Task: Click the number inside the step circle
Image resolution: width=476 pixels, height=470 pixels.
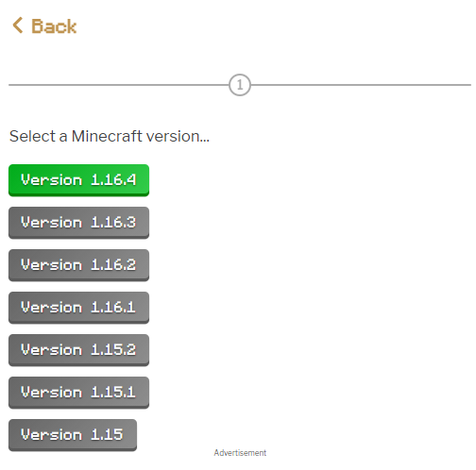Action: click(240, 85)
